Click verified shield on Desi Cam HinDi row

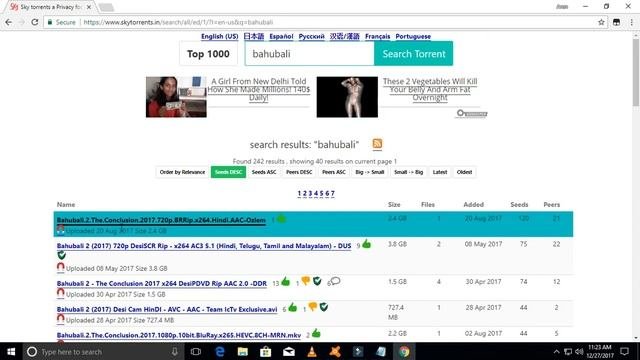324,307
